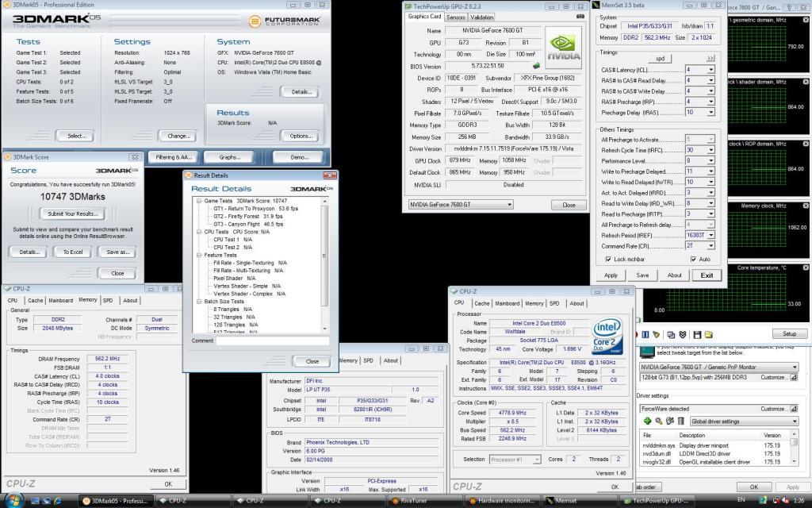Open the NVIDIA GeForce 7600 GT dropdown in GPU-Z
812x508 pixels.
pyautogui.click(x=461, y=204)
